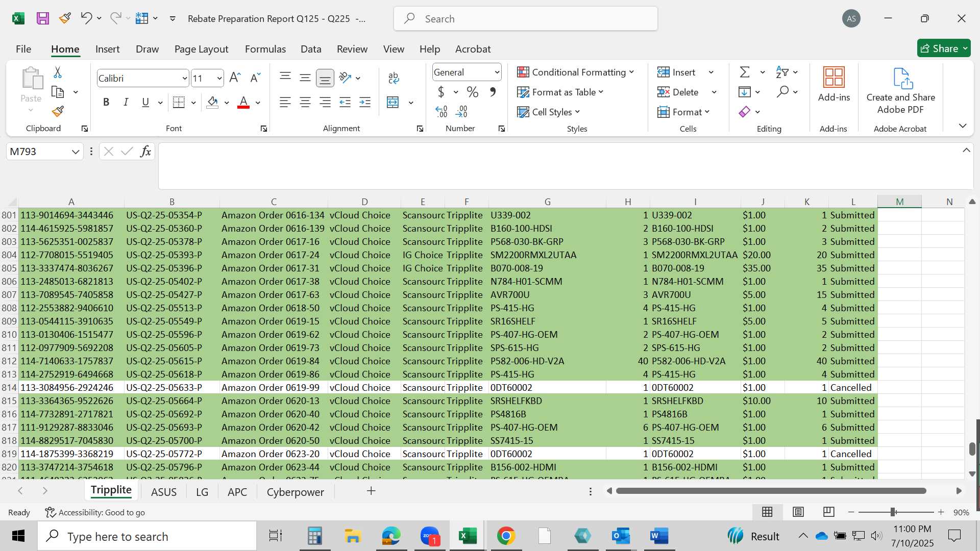Toggle Center horizontal alignment
Image resolution: width=980 pixels, height=551 pixels.
tap(305, 102)
